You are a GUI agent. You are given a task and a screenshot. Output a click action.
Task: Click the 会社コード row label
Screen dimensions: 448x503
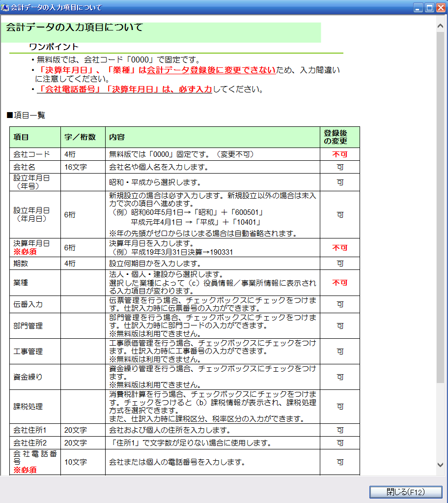pos(31,154)
